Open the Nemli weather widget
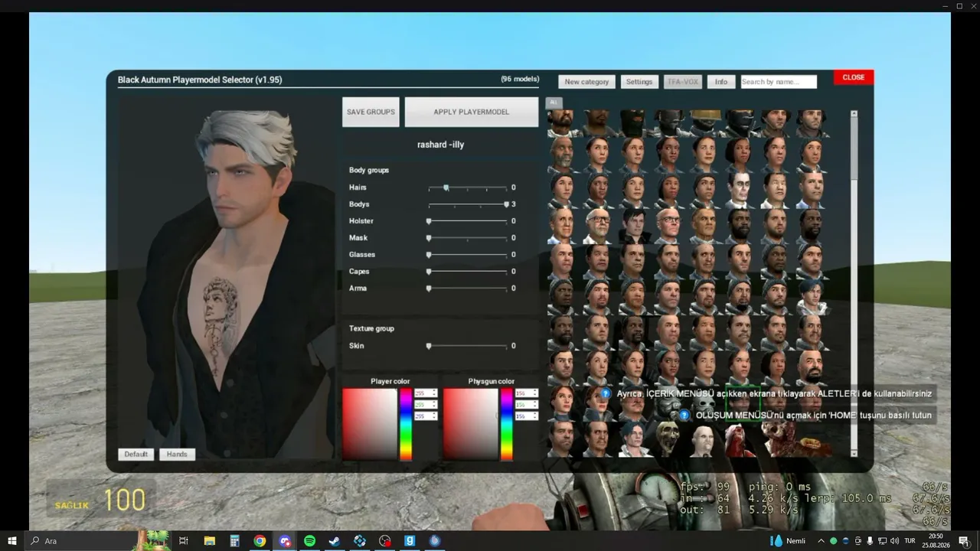980x551 pixels. click(789, 541)
